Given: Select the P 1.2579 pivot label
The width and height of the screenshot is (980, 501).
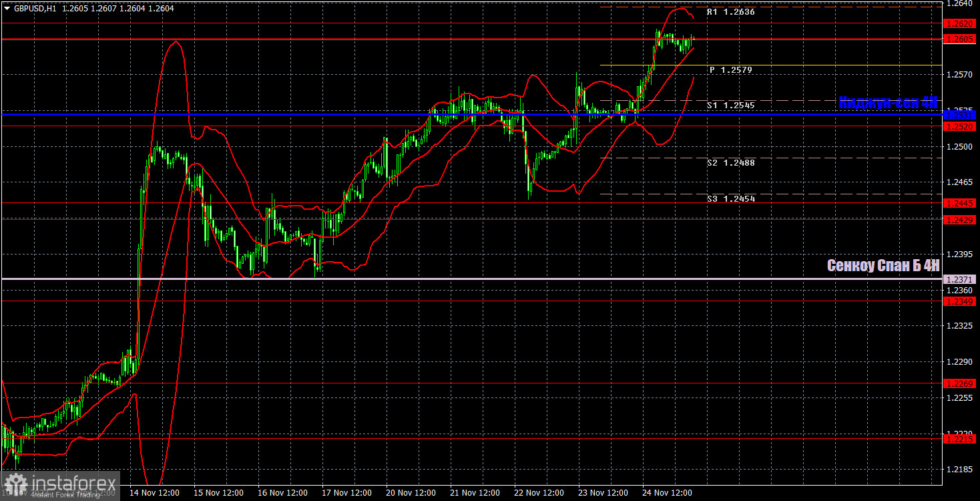Looking at the screenshot, I should (x=731, y=69).
